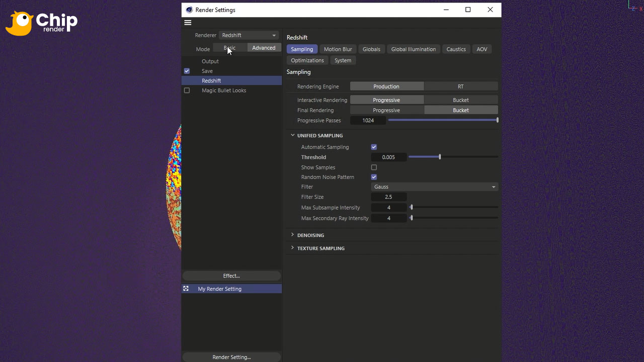Switch Mode to Basic
The height and width of the screenshot is (362, 644).
pyautogui.click(x=229, y=48)
